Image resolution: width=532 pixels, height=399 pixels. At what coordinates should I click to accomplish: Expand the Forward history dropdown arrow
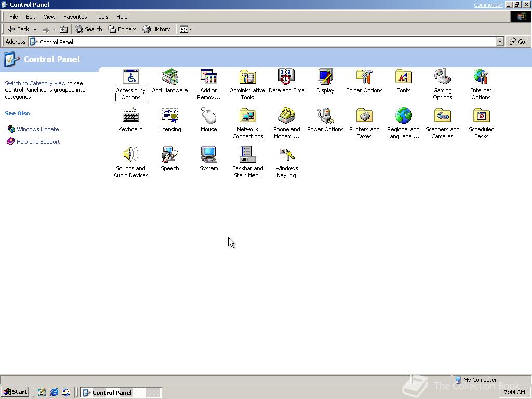54,30
